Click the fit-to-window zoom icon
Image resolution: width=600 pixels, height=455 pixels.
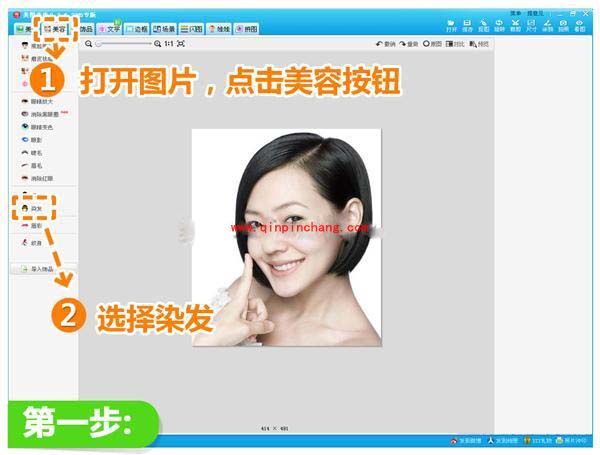[181, 44]
